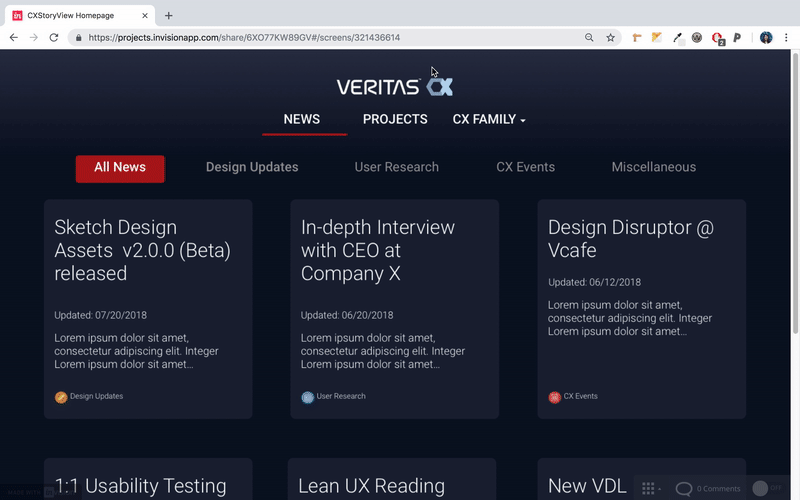Open the InVision screens grid dropdown
800x500 pixels.
tap(650, 489)
